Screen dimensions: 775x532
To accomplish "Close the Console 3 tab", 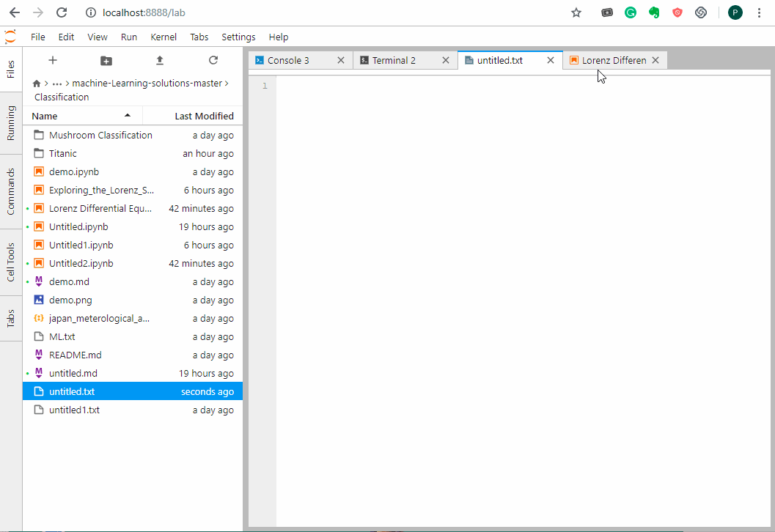I will (341, 60).
